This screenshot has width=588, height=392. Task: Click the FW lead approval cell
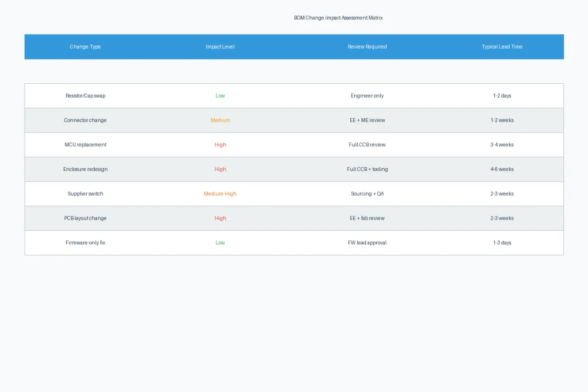367,243
